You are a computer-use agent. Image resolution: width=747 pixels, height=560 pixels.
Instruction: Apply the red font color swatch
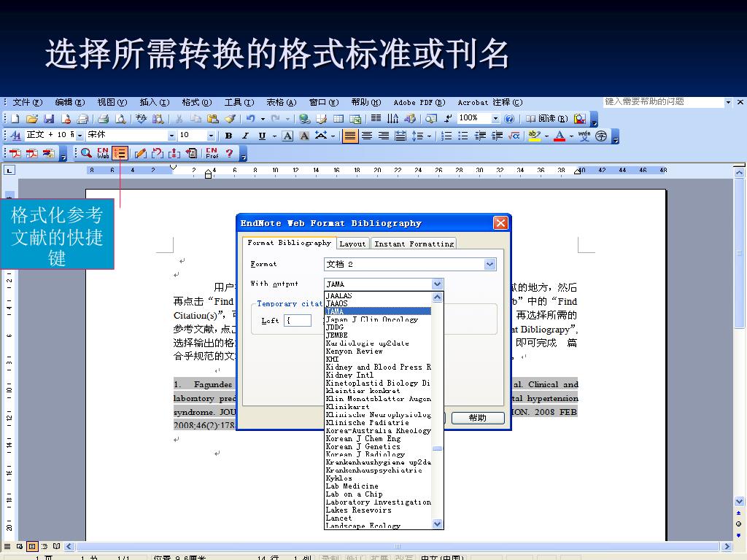(x=560, y=136)
